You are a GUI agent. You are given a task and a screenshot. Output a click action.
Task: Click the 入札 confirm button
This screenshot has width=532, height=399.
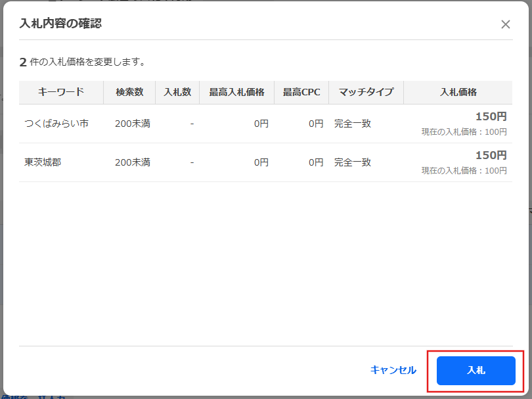476,370
